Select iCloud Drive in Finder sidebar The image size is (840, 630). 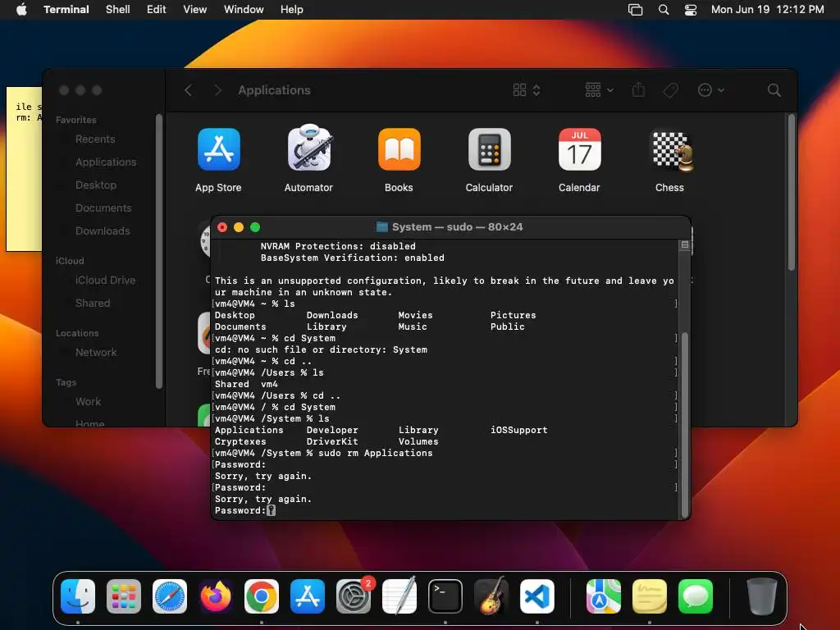point(106,281)
